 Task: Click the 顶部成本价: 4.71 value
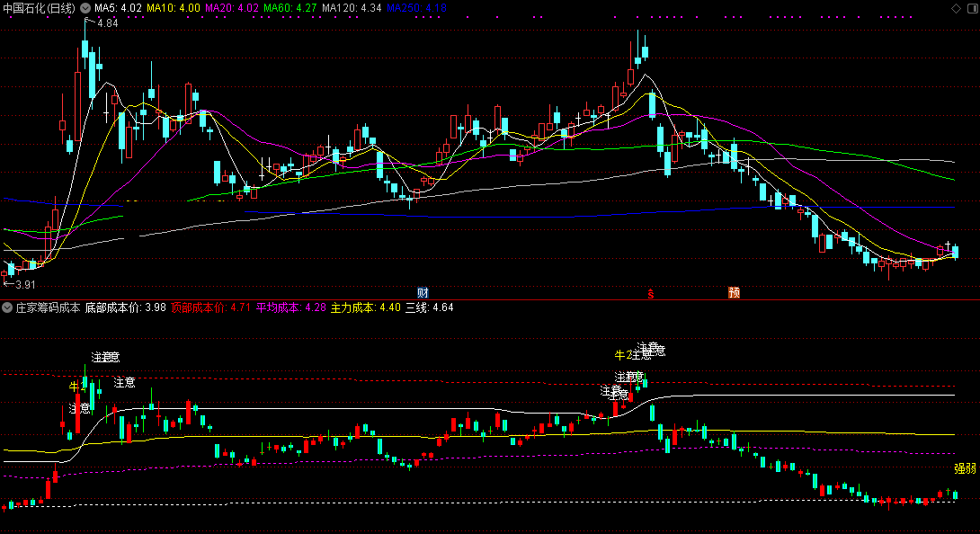[210, 307]
